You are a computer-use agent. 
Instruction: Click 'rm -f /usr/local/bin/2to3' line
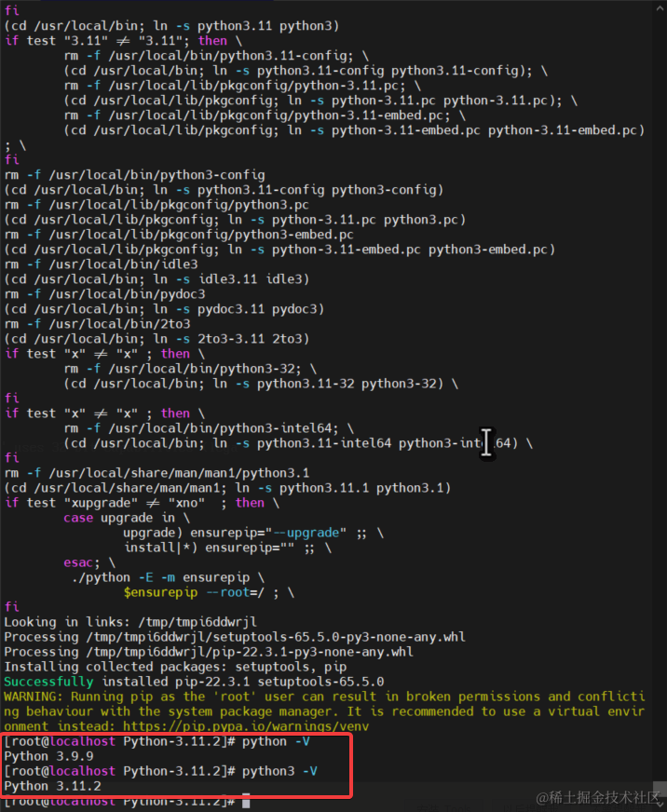(x=98, y=324)
